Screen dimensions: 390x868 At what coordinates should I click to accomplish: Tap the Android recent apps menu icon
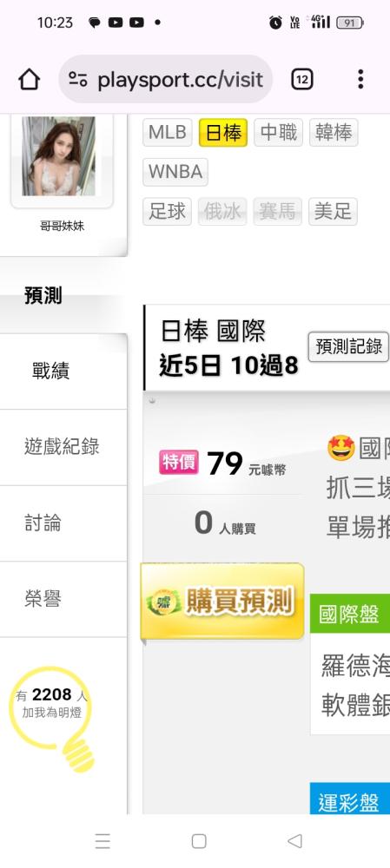coord(102,841)
